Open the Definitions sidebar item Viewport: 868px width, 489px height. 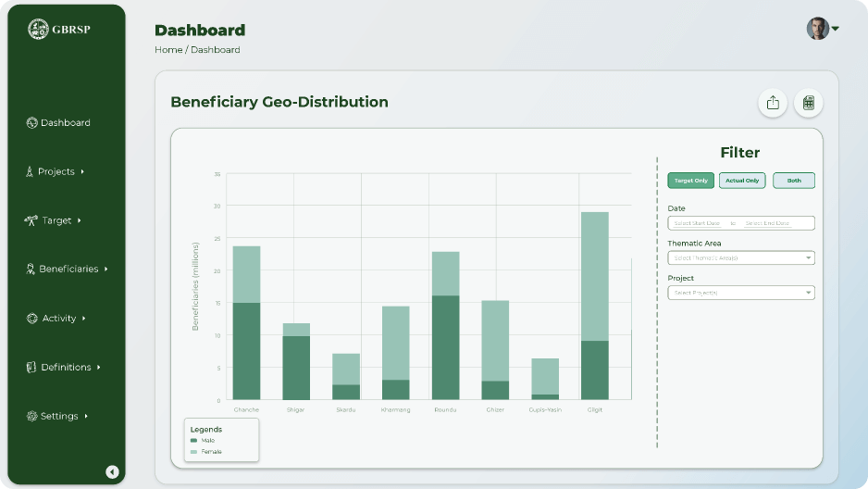tap(65, 368)
